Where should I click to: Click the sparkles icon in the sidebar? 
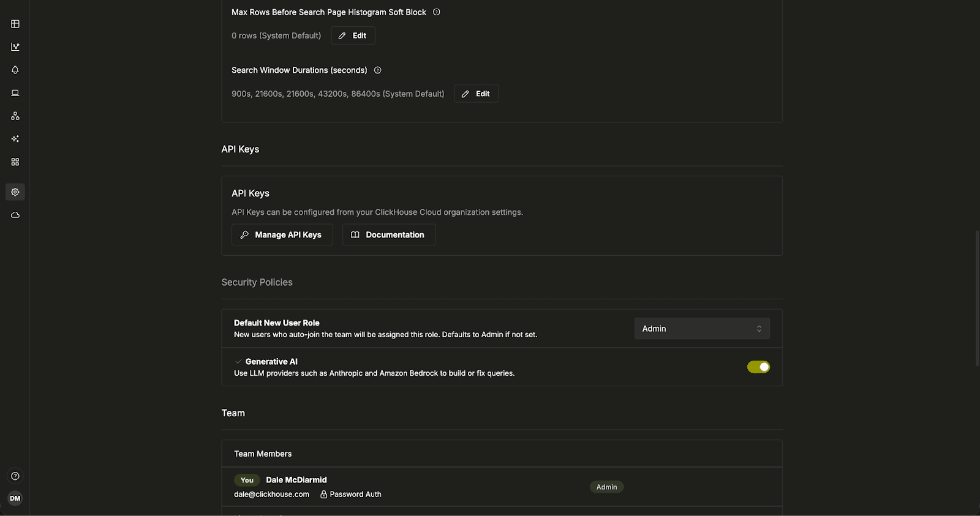[15, 139]
